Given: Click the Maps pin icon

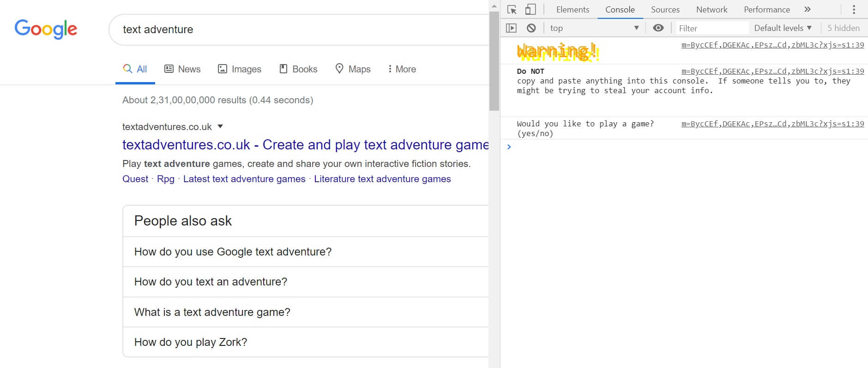Looking at the screenshot, I should click(339, 69).
